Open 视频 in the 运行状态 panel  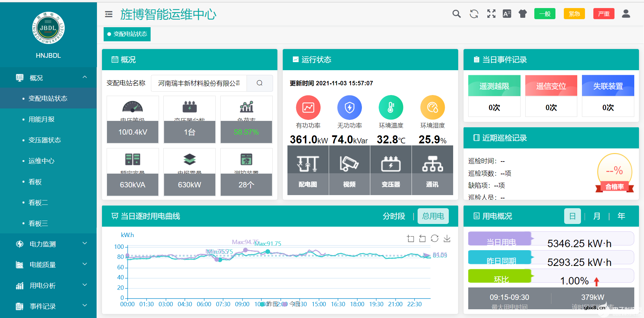click(349, 170)
